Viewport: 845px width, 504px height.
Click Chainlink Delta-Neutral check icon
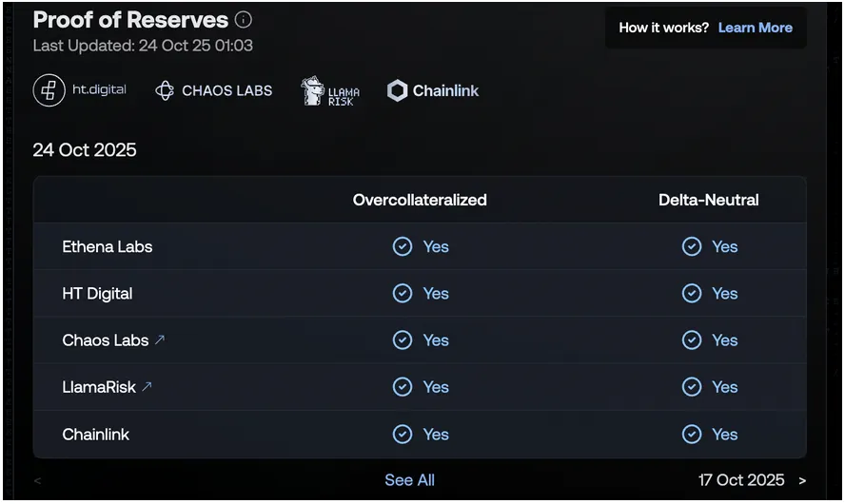click(x=692, y=435)
